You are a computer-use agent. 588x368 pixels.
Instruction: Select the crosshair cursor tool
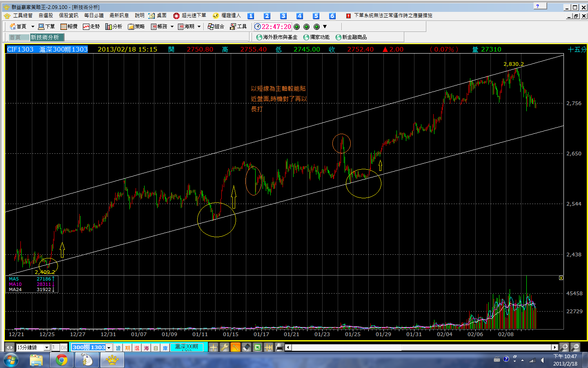[x=214, y=348]
